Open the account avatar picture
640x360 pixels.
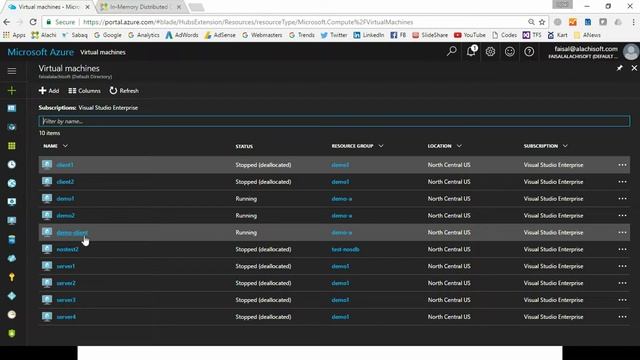631,52
